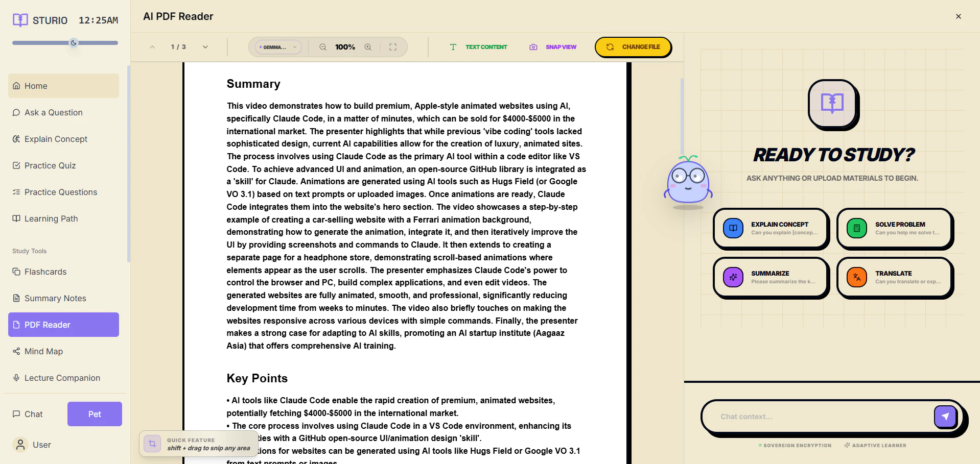Go to Practice Quiz
This screenshot has height=464, width=980.
pos(63,165)
